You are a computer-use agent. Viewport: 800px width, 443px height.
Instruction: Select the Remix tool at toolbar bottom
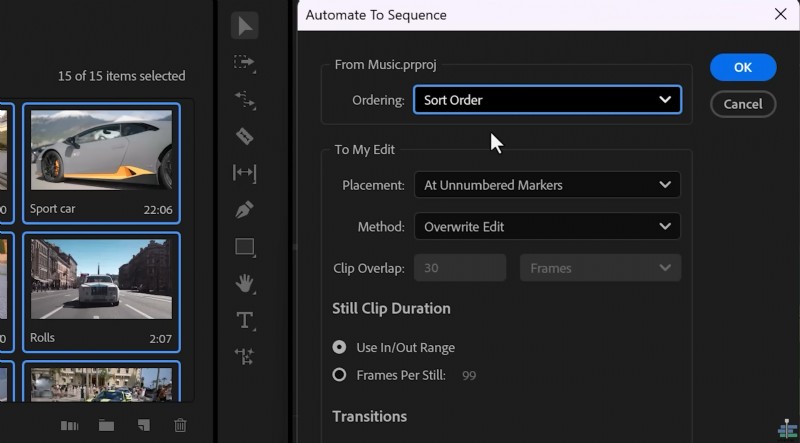pyautogui.click(x=245, y=356)
